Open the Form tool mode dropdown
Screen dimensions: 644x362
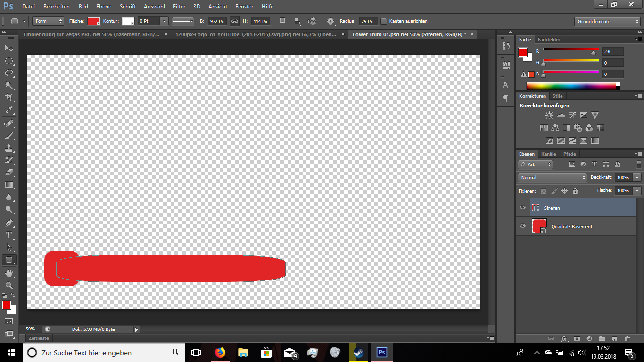pos(48,21)
